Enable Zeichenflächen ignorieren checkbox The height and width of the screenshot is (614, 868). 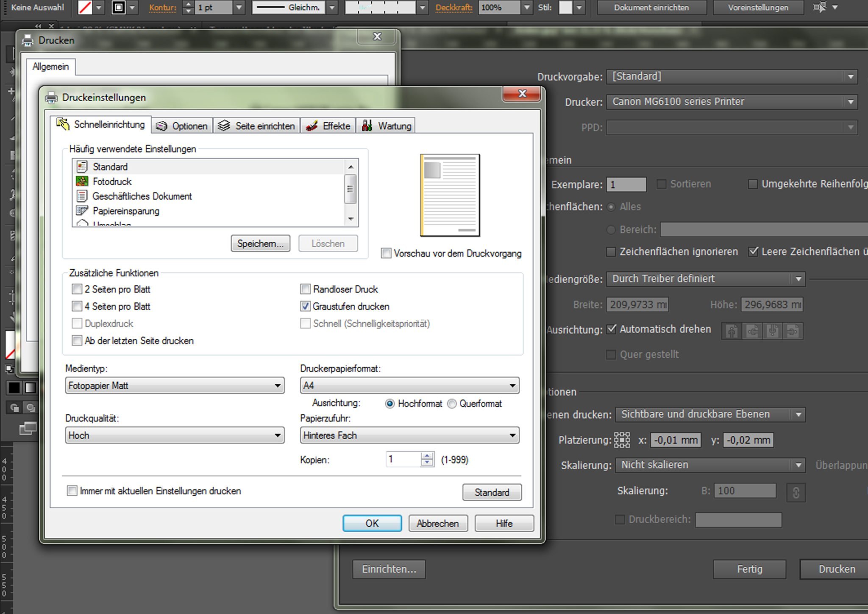611,252
